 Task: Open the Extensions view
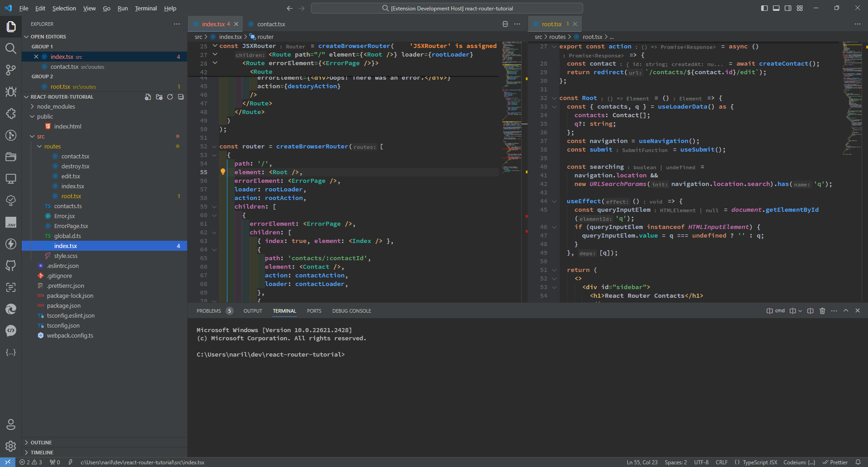(x=11, y=114)
